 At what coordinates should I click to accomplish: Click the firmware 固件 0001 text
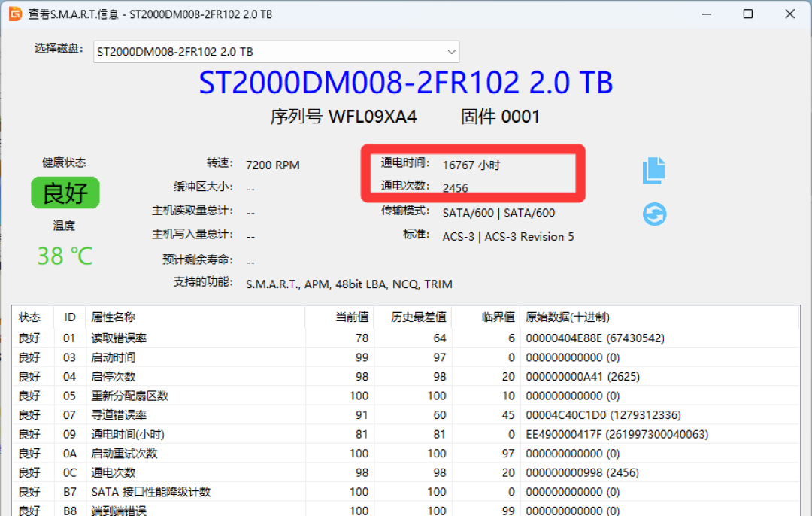tap(500, 117)
